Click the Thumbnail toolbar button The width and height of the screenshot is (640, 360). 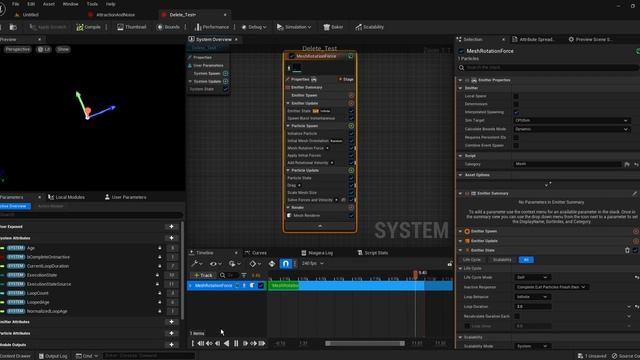(131, 27)
